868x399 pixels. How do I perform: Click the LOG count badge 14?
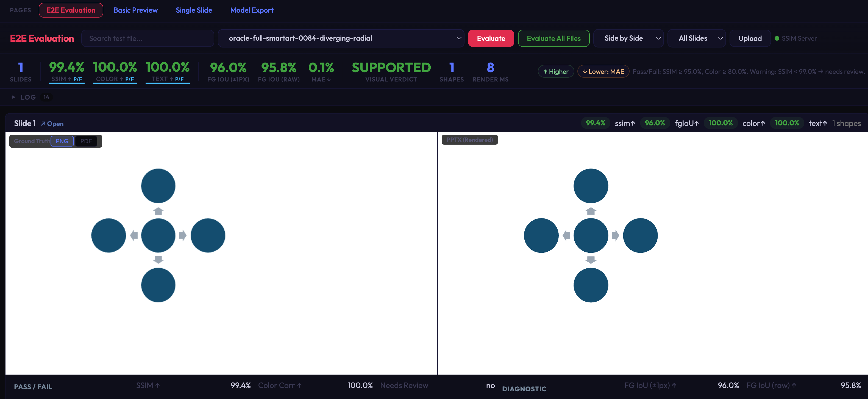tap(46, 97)
